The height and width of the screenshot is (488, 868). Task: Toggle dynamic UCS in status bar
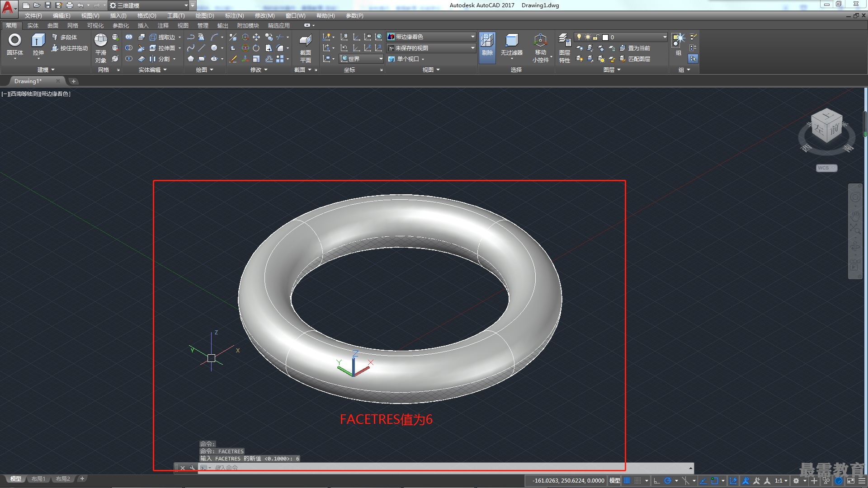[x=733, y=481]
